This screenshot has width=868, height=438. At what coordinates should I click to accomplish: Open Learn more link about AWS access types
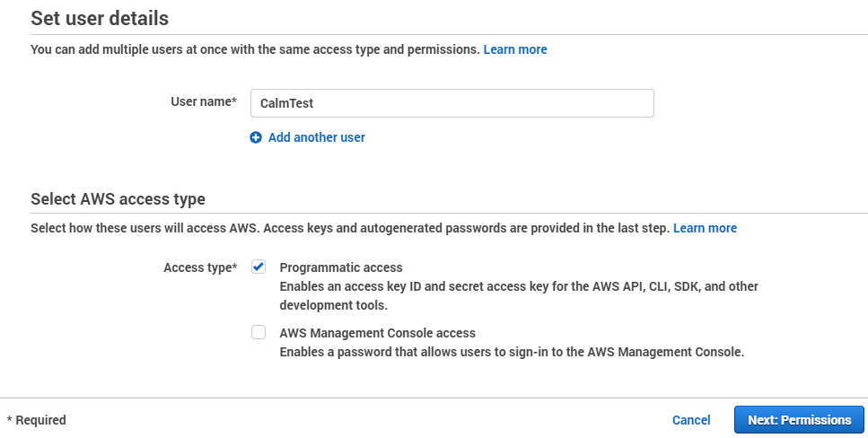click(705, 228)
